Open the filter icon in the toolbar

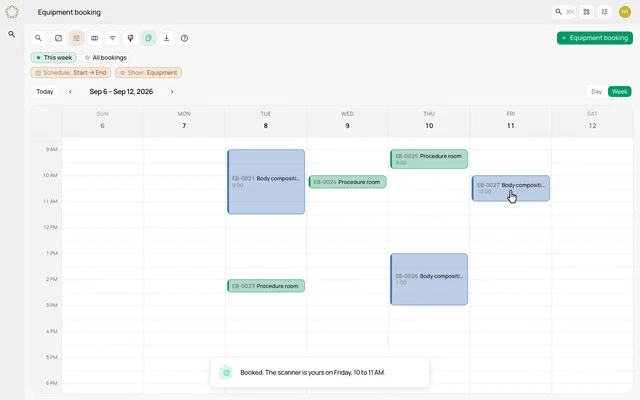[112, 38]
